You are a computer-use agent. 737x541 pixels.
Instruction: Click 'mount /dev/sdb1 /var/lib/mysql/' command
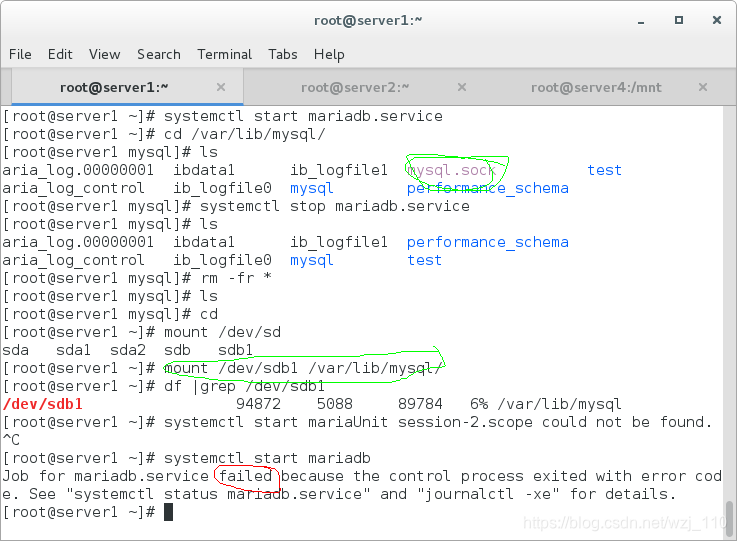(302, 368)
